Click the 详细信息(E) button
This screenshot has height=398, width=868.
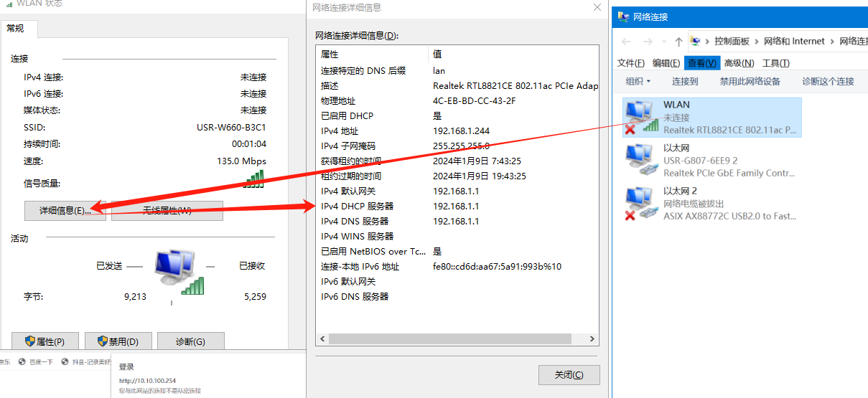65,210
